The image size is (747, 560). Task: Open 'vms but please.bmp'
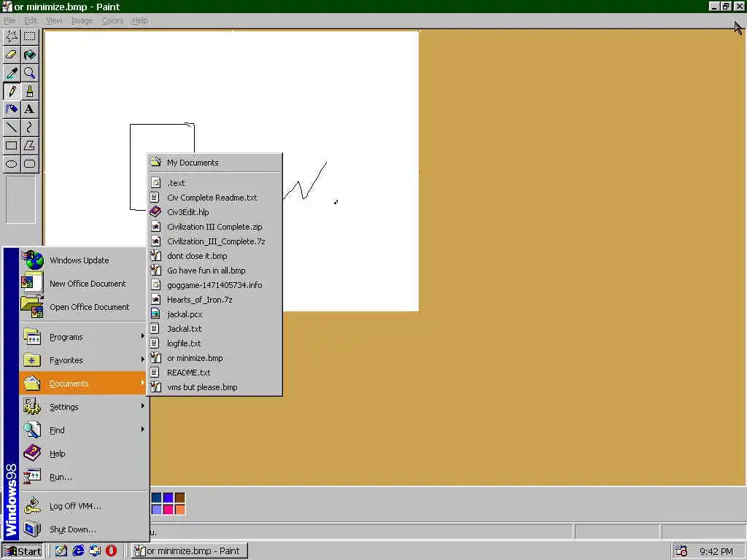[214, 388]
